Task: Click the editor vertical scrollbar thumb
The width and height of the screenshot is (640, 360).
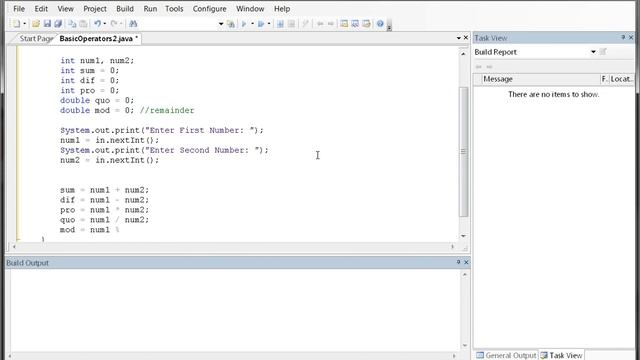Action: 463,152
